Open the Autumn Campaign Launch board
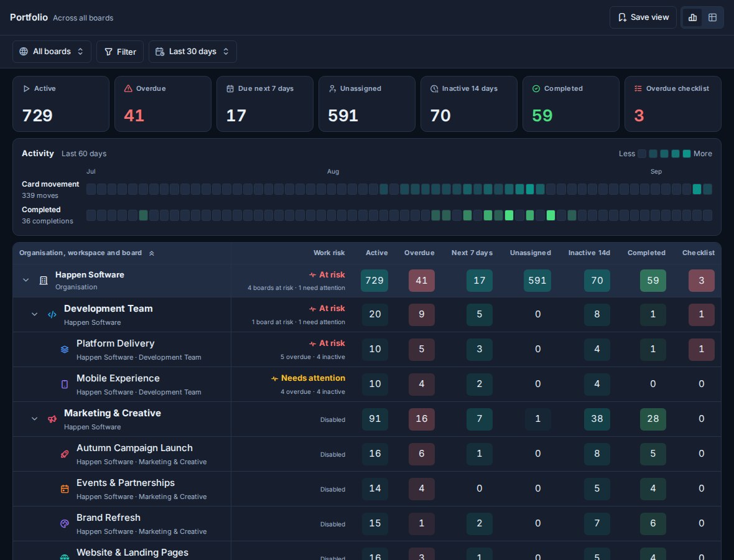Screen dimensions: 734x560 pyautogui.click(x=134, y=448)
